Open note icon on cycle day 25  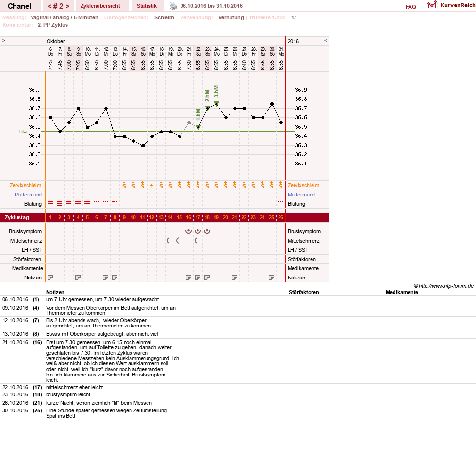pyautogui.click(x=272, y=278)
